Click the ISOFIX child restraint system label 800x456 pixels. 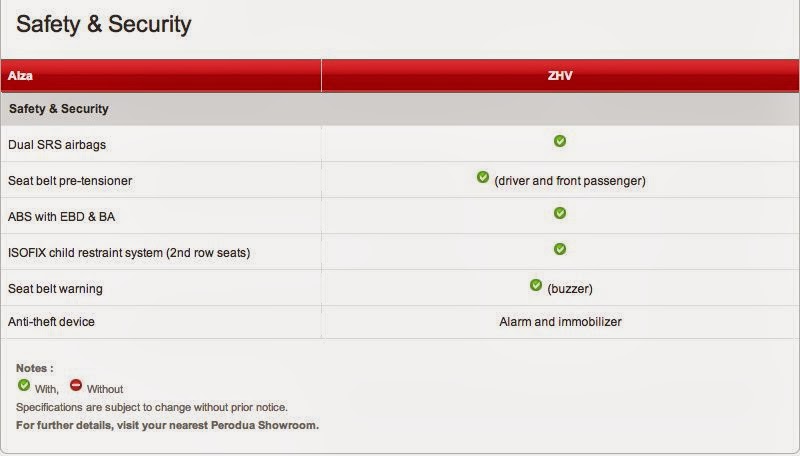point(128,253)
